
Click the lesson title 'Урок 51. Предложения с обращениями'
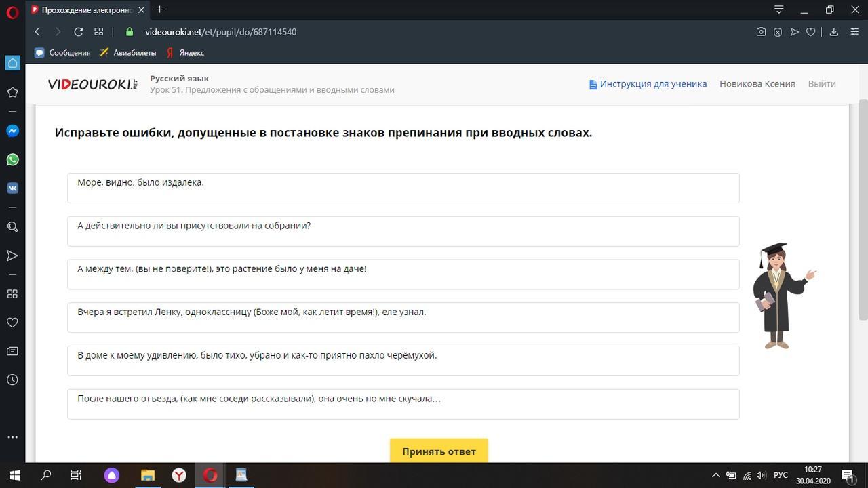[272, 90]
